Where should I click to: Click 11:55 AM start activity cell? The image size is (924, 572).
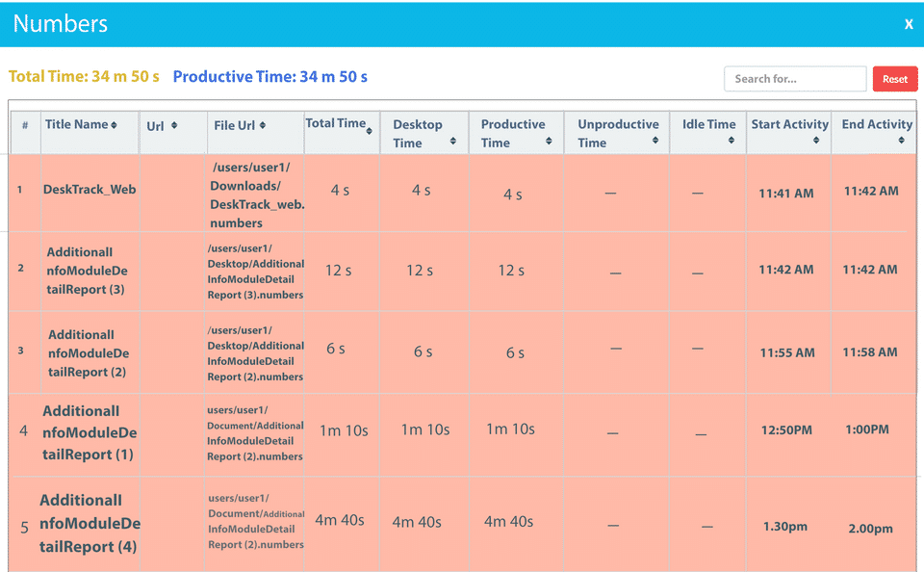[787, 352]
